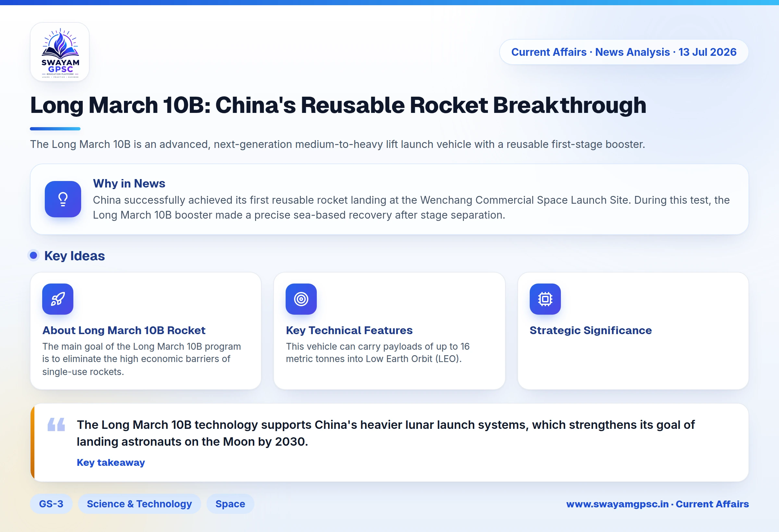The width and height of the screenshot is (779, 532).
Task: Click the quotation mark icon in takeaway card
Action: [x=56, y=424]
